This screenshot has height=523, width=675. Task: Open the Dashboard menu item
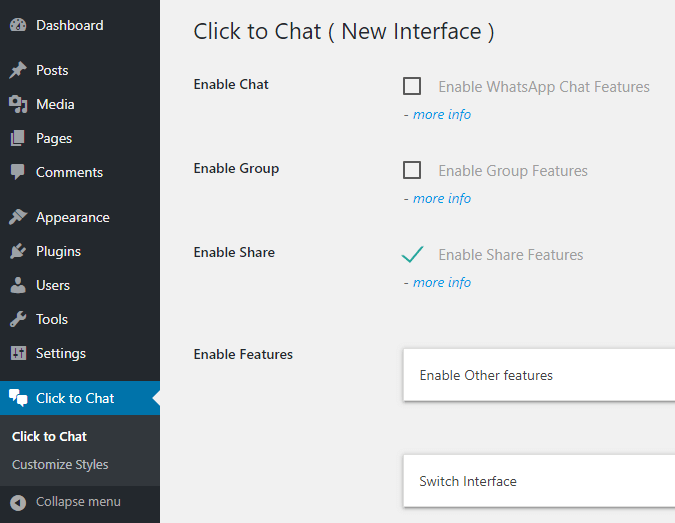pyautogui.click(x=70, y=25)
